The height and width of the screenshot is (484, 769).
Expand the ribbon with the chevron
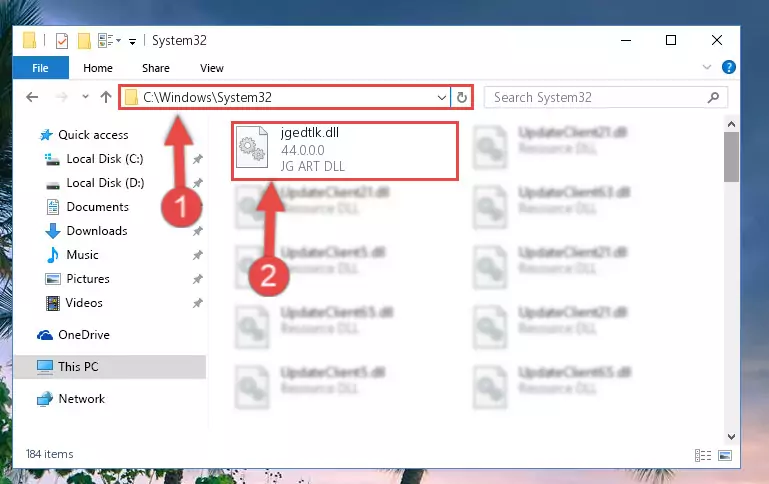707,67
